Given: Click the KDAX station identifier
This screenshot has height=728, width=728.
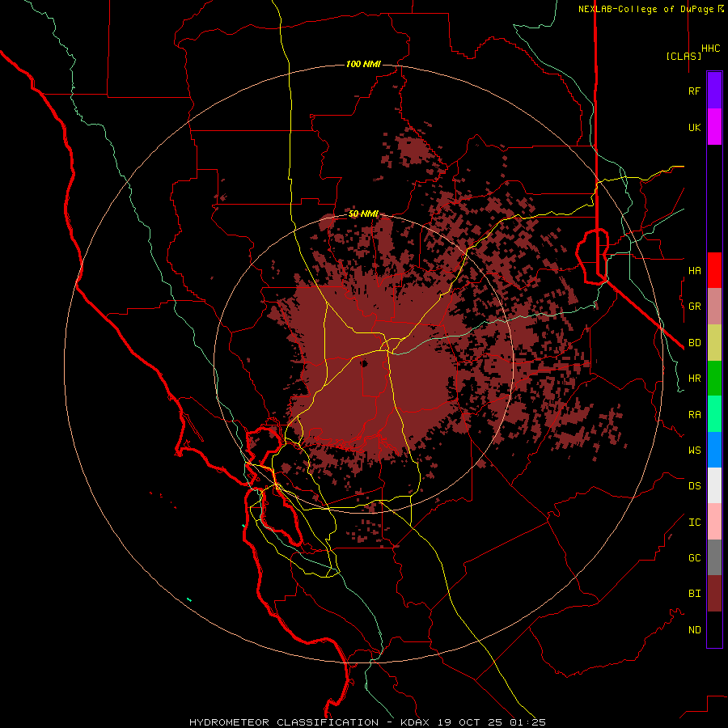Looking at the screenshot, I should click(415, 722).
